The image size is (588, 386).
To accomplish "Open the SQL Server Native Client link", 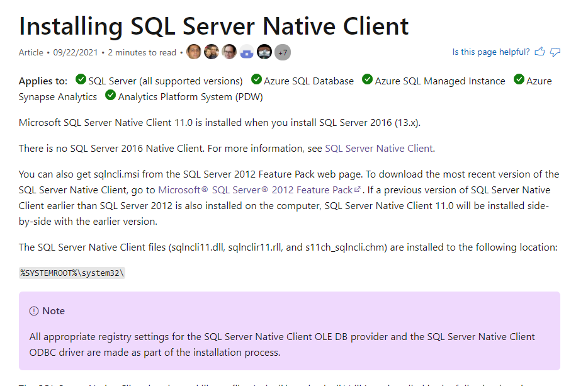I will pos(379,149).
